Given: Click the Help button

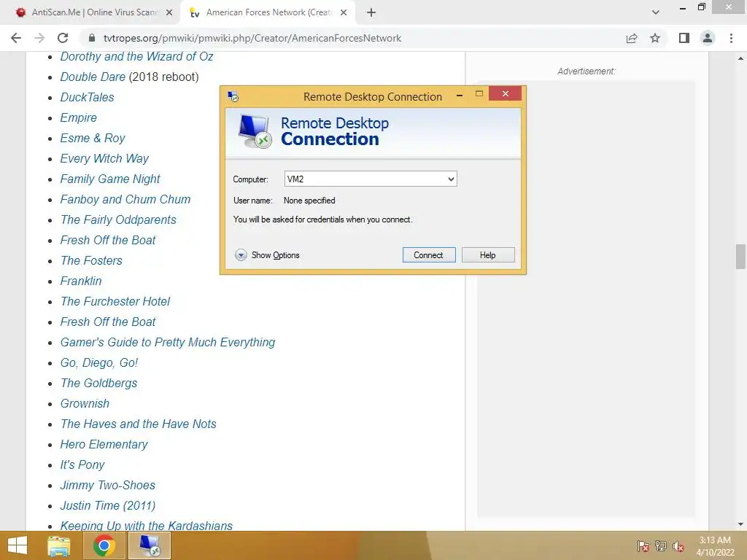Looking at the screenshot, I should coord(488,254).
